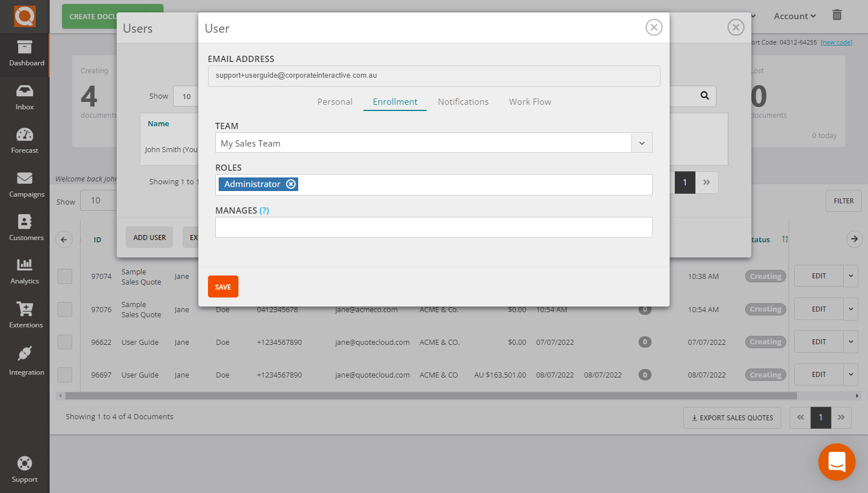Click the trash bin icon

[837, 15]
